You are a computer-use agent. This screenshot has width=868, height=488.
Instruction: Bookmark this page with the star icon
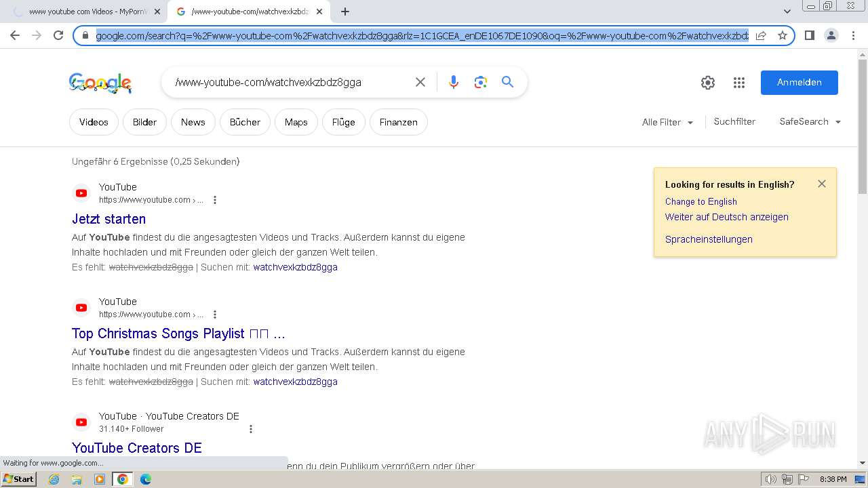click(x=783, y=35)
